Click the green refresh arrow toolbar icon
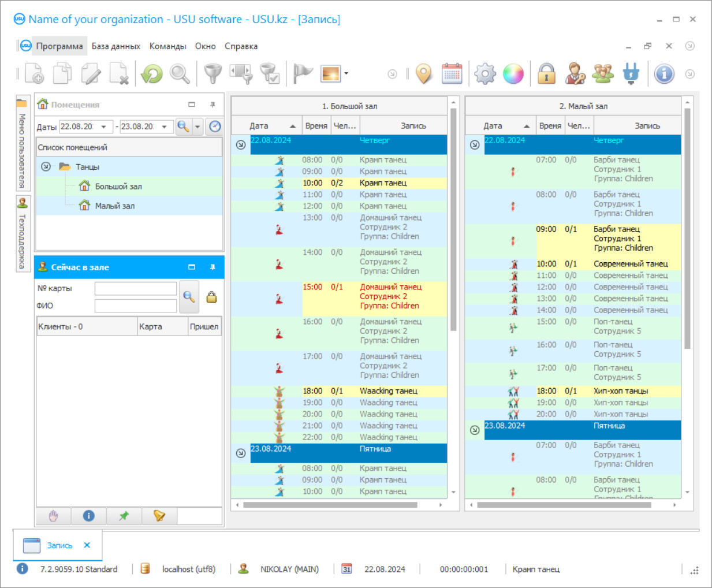 [x=152, y=74]
